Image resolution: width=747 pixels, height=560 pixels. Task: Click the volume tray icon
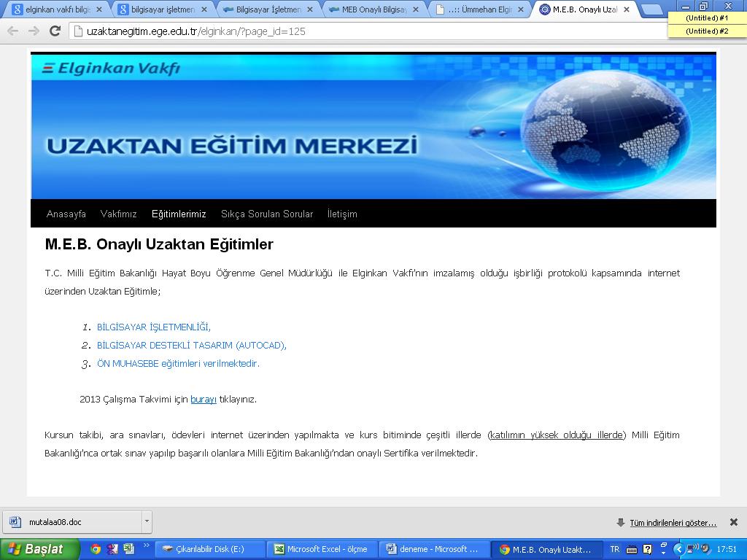(706, 548)
